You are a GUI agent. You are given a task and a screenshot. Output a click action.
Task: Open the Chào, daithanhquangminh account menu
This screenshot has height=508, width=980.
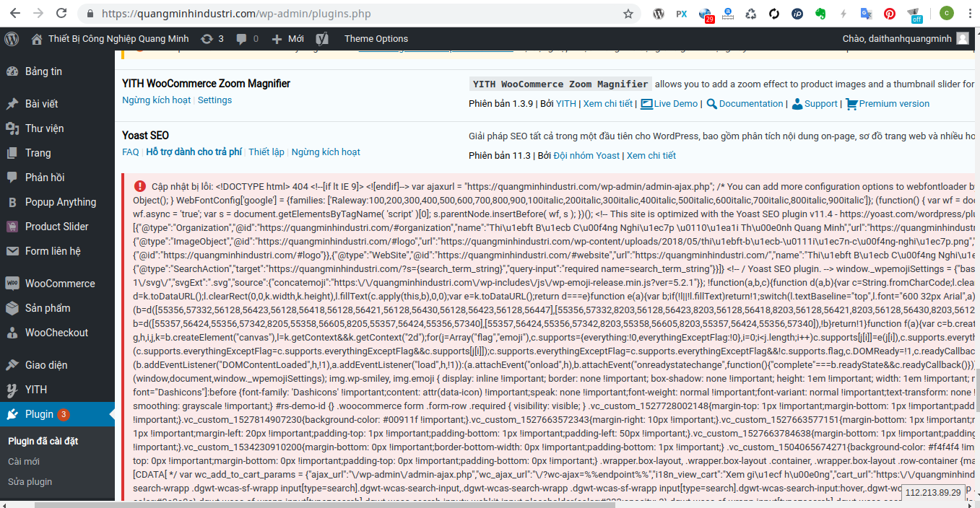[x=906, y=39]
